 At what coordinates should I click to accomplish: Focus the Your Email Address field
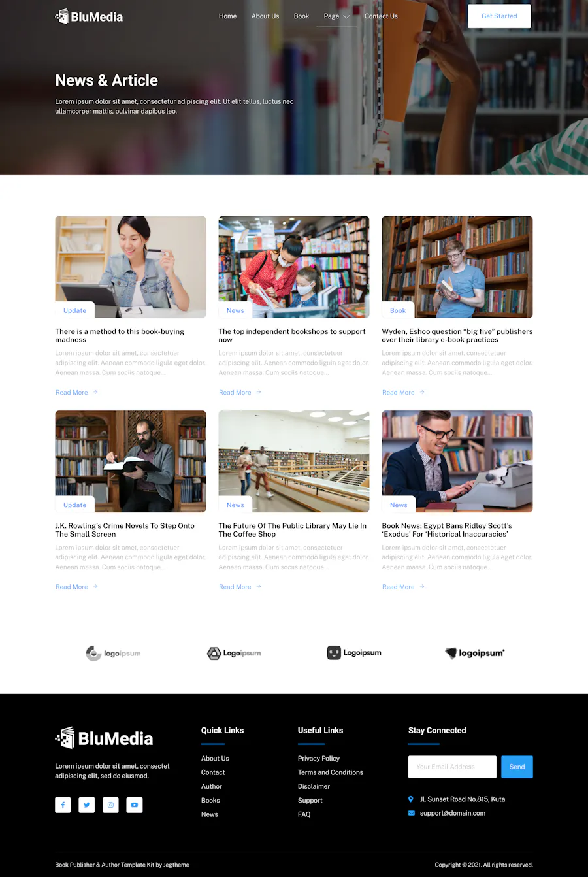click(x=452, y=767)
